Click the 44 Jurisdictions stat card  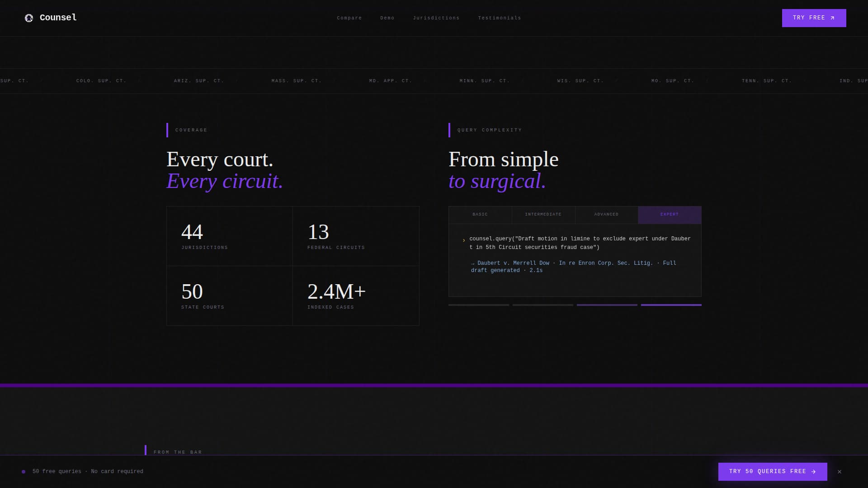click(230, 236)
